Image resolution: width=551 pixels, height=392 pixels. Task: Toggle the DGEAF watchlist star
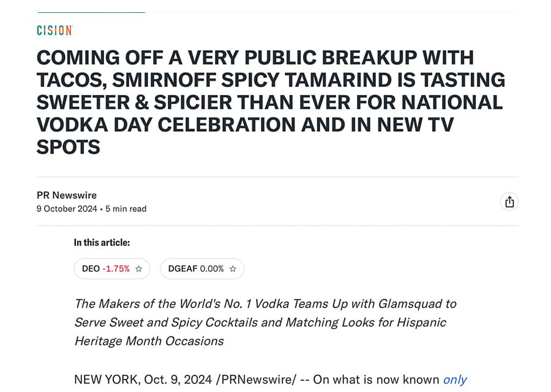[x=233, y=269]
